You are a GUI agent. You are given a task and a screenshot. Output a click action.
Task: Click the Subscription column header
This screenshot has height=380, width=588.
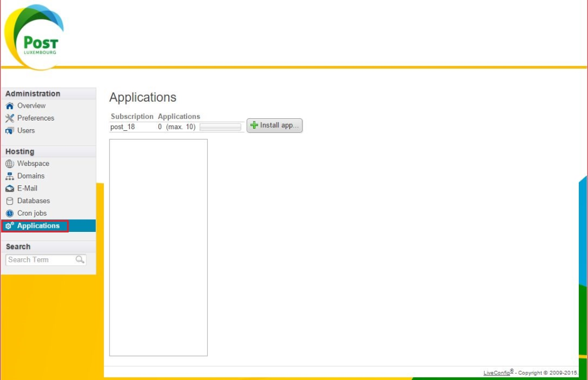coord(132,117)
